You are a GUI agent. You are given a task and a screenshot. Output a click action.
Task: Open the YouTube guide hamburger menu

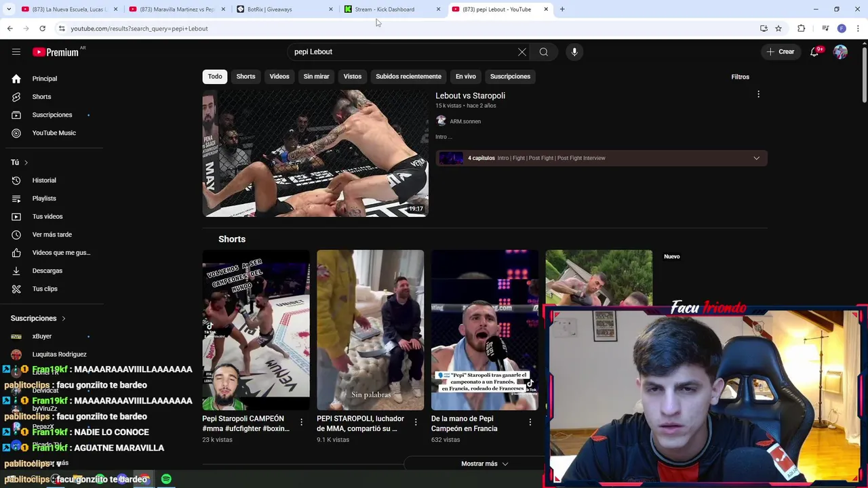16,52
